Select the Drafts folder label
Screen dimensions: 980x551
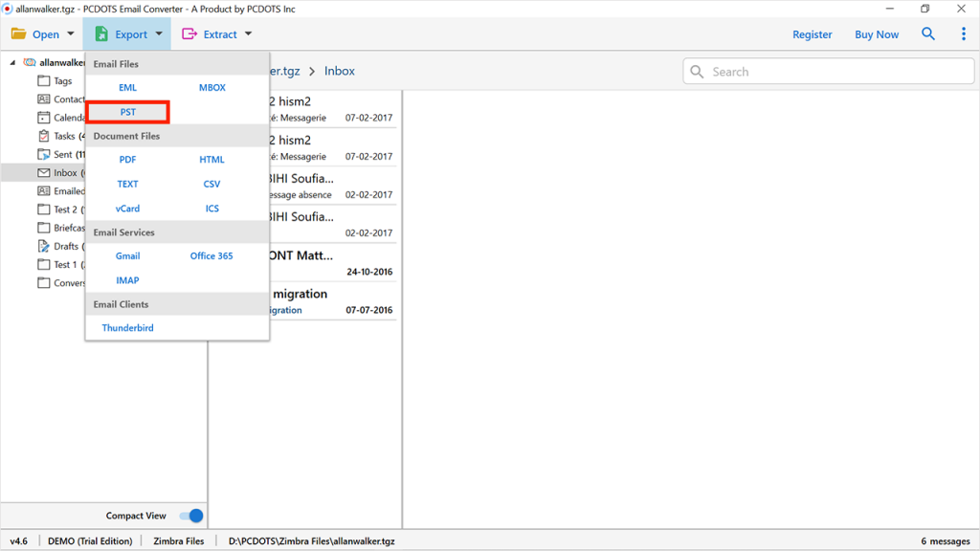[x=66, y=246]
